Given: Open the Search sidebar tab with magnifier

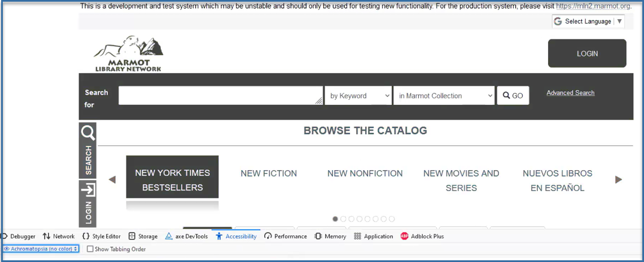Looking at the screenshot, I should 87,150.
